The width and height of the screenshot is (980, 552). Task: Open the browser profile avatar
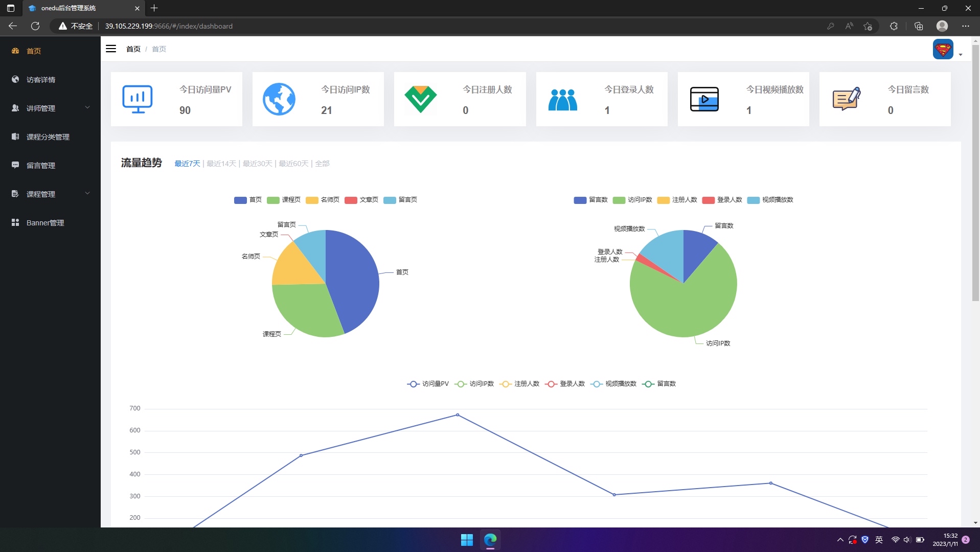942,26
